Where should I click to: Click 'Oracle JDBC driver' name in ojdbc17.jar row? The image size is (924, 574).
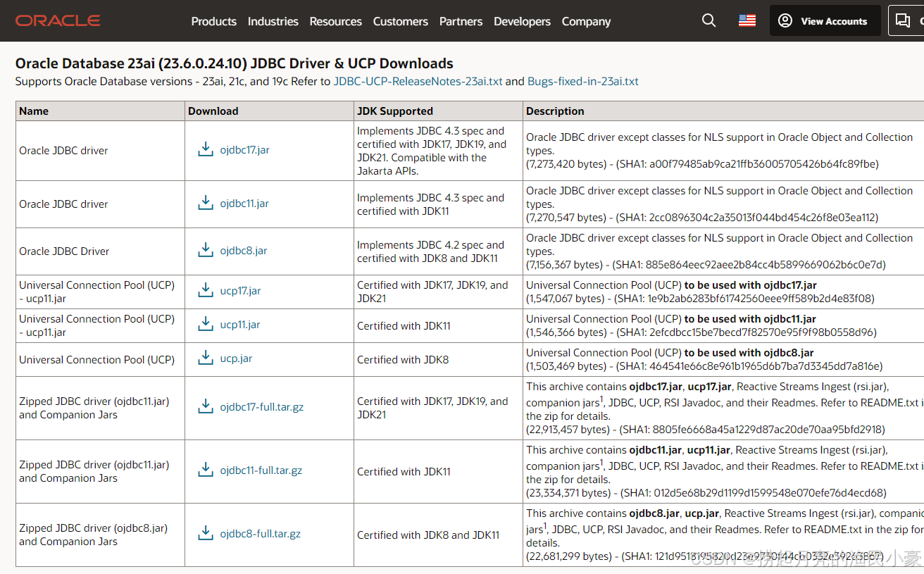pos(63,151)
